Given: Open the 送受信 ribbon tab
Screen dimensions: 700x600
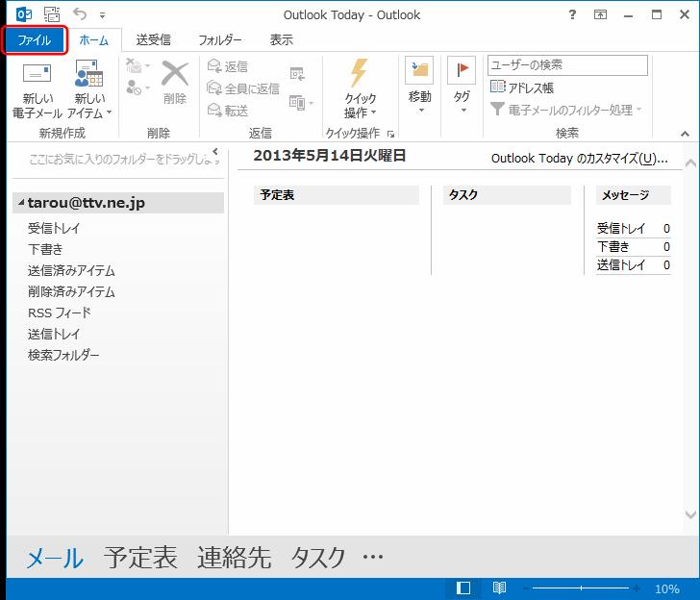Looking at the screenshot, I should (x=153, y=40).
